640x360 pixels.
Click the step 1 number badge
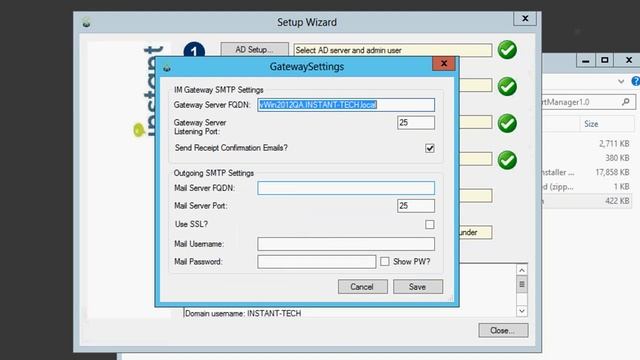click(194, 50)
